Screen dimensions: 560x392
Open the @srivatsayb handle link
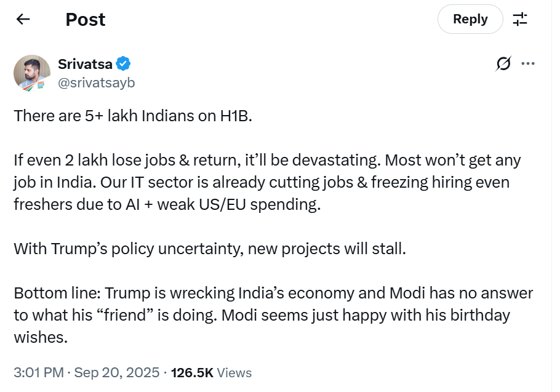coord(96,82)
